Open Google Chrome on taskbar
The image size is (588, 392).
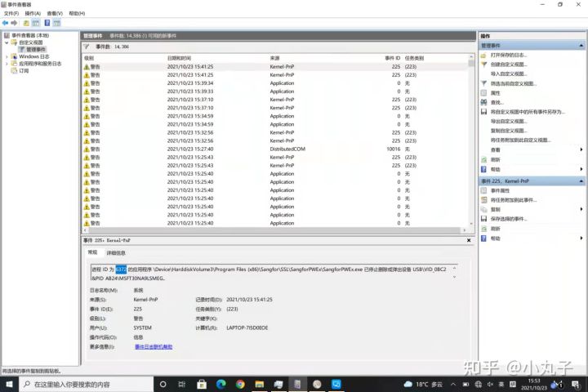coord(240,384)
